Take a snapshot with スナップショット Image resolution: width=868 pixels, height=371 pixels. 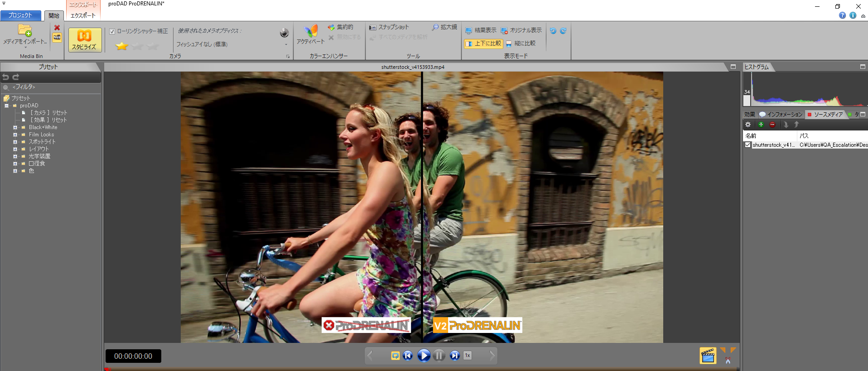click(x=389, y=27)
